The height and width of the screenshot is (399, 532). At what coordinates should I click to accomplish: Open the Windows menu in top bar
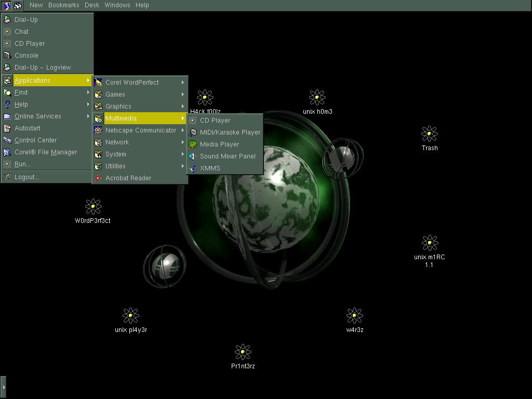[117, 5]
